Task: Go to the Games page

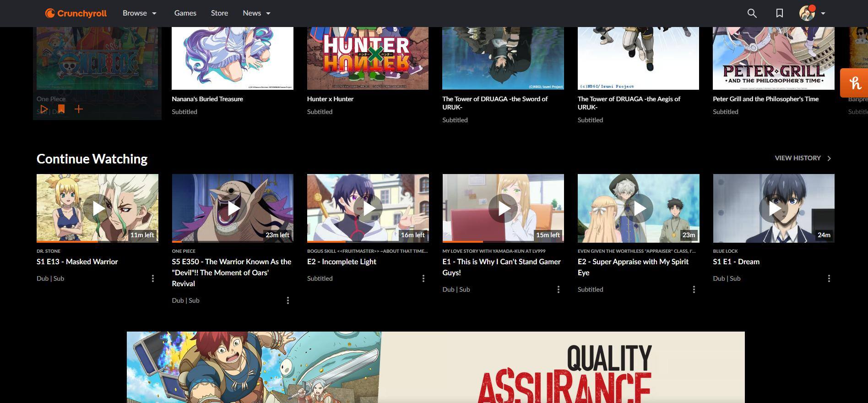Action: pos(185,13)
